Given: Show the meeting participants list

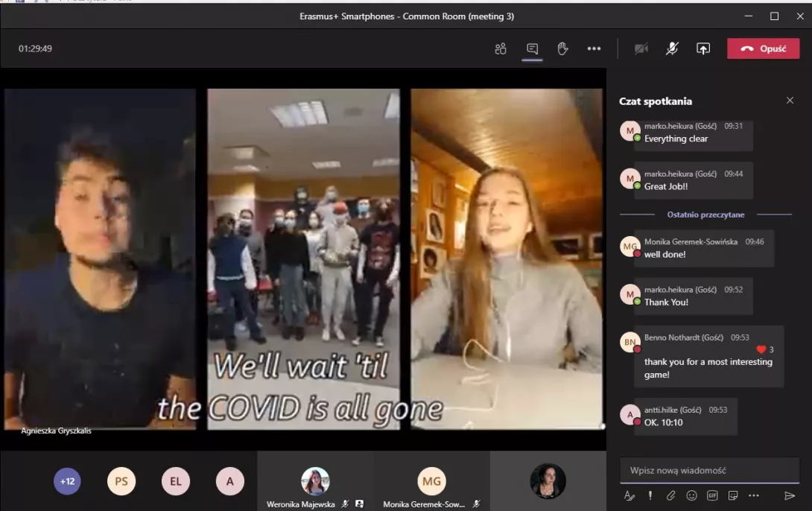Looking at the screenshot, I should [501, 49].
